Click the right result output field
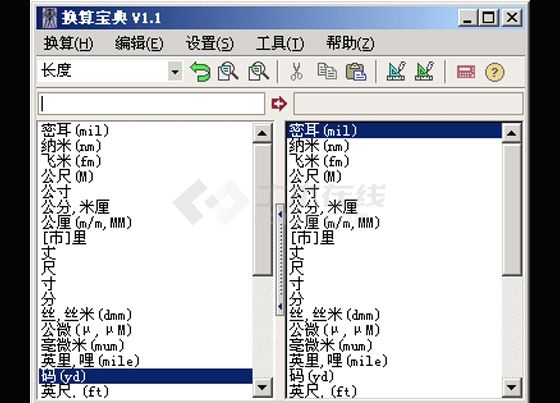The image size is (560, 403). [x=408, y=104]
